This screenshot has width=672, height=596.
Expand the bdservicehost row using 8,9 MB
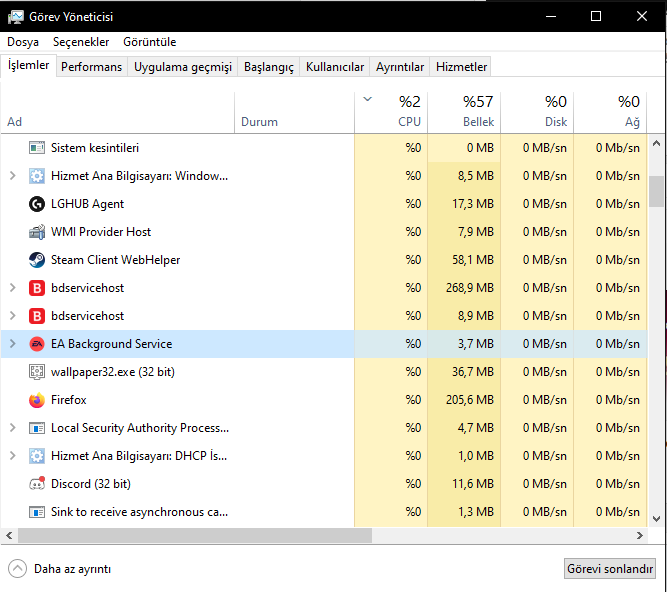(x=13, y=316)
